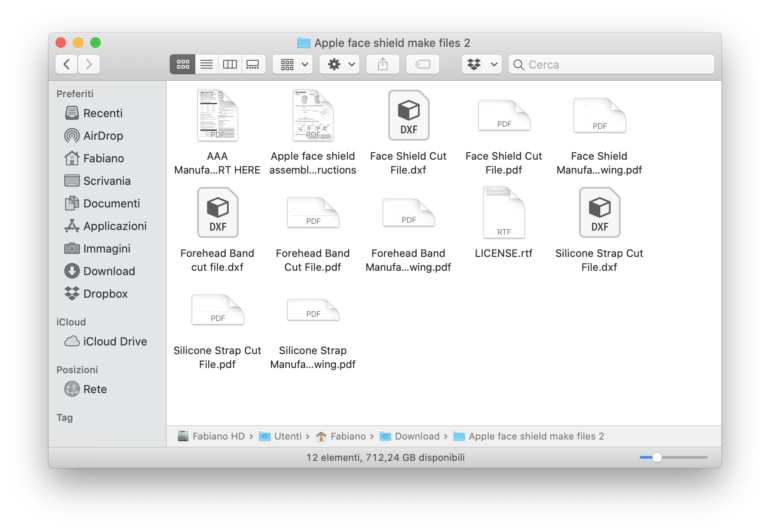This screenshot has height=532, width=770.
Task: Open the group-by arrangement dropdown
Action: point(292,64)
